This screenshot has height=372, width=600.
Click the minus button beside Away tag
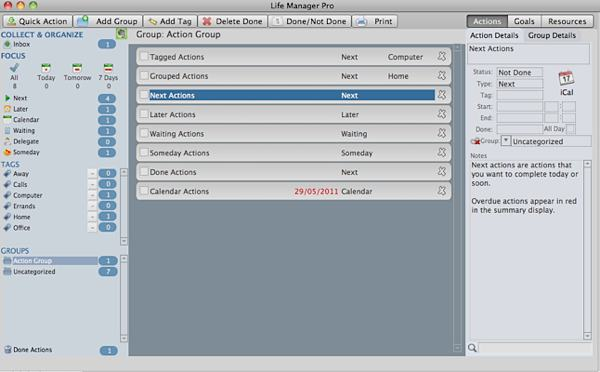click(x=92, y=174)
